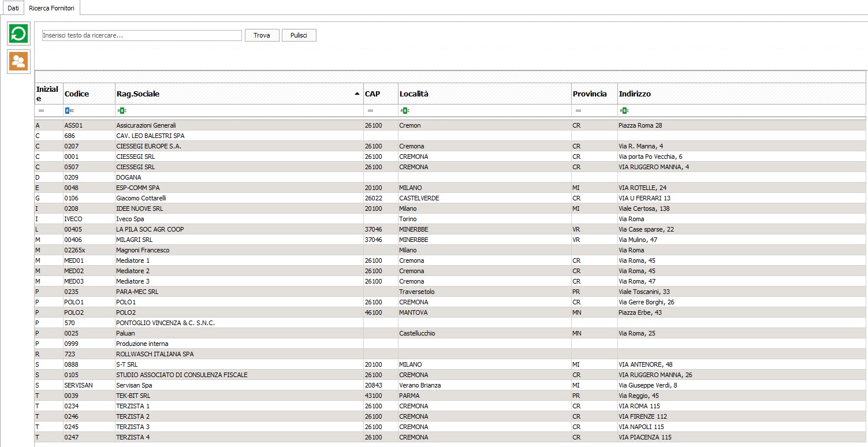Select ESP-COMM SPA supplier
The width and height of the screenshot is (868, 447).
click(x=450, y=188)
